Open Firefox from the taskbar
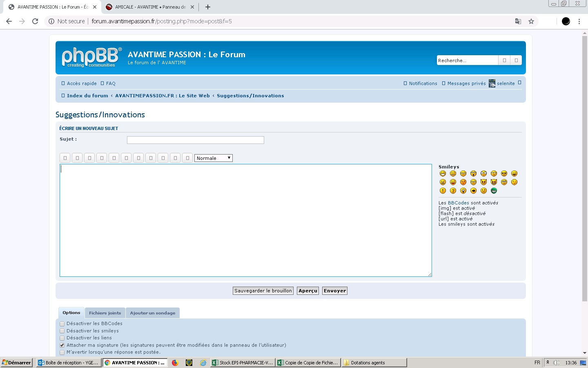The image size is (588, 368). coord(175,363)
